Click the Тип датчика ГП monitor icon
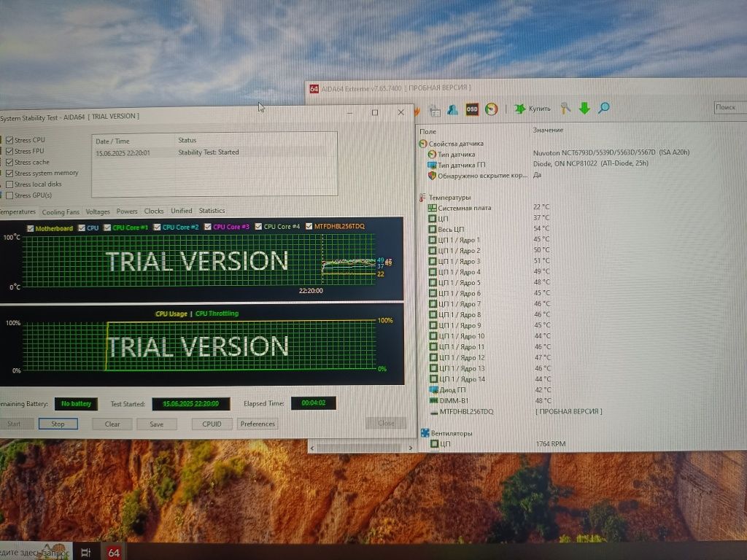This screenshot has height=560, width=747. point(432,165)
